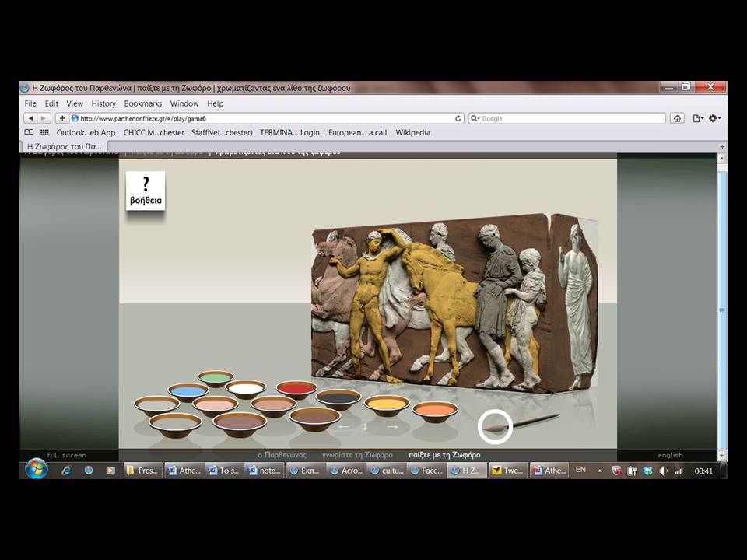Reload the page from the address bar

[458, 118]
